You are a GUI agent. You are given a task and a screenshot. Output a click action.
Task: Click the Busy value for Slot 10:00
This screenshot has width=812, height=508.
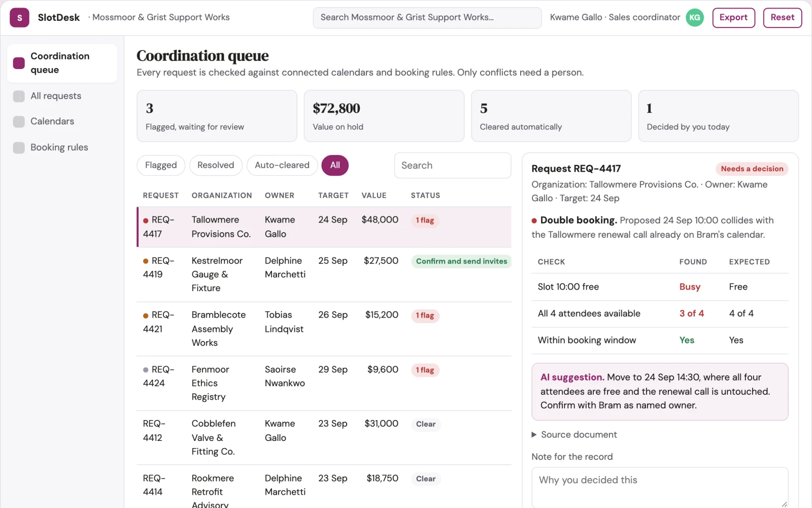[690, 287]
